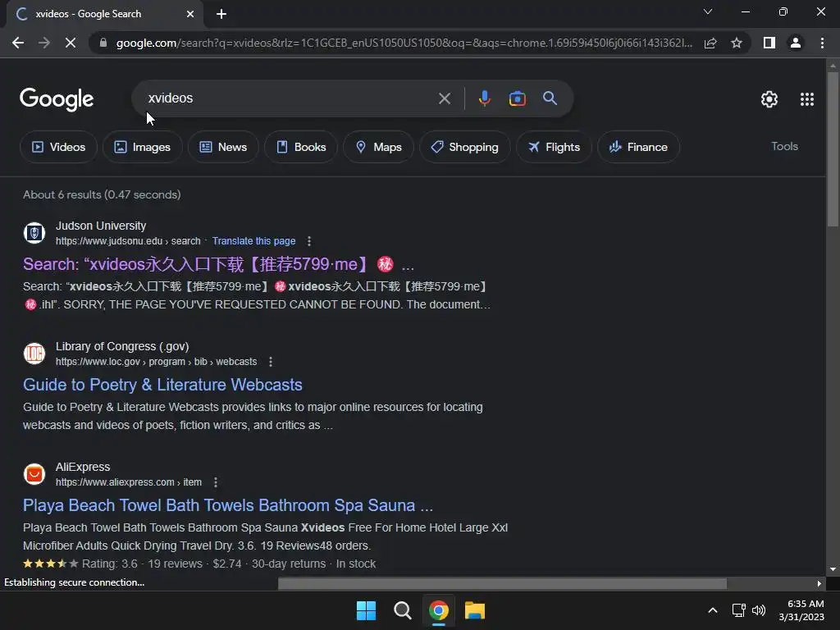Open the Judson University search result title
The height and width of the screenshot is (630, 840).
(218, 264)
